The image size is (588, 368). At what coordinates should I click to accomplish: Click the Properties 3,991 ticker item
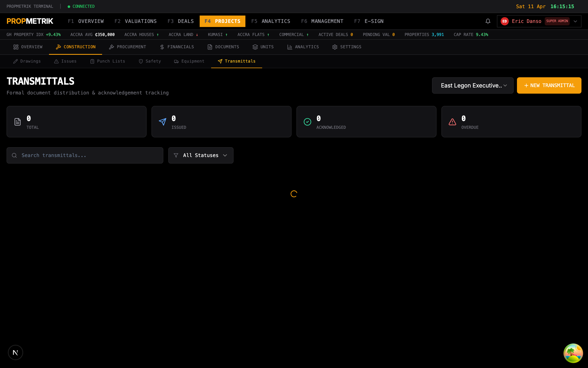pyautogui.click(x=424, y=35)
